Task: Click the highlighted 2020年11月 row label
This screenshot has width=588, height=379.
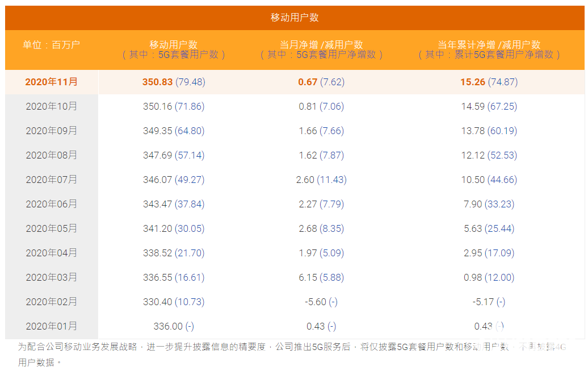Action: [52, 82]
